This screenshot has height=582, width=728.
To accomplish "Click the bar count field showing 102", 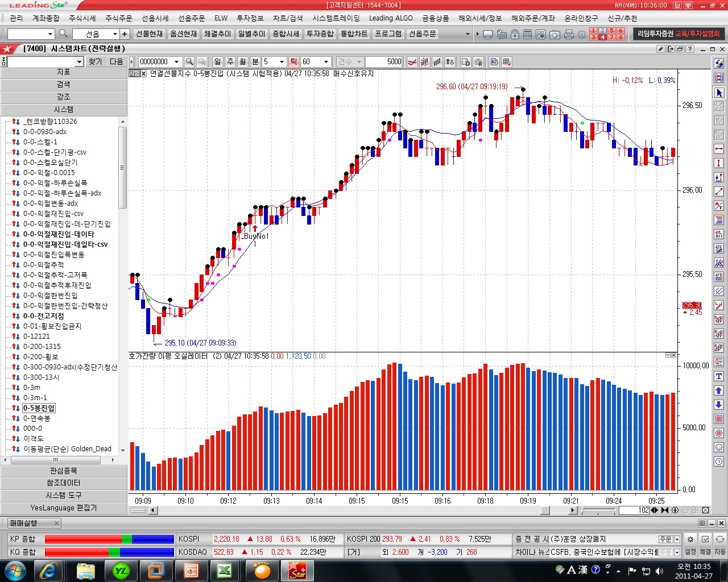I will [x=634, y=510].
